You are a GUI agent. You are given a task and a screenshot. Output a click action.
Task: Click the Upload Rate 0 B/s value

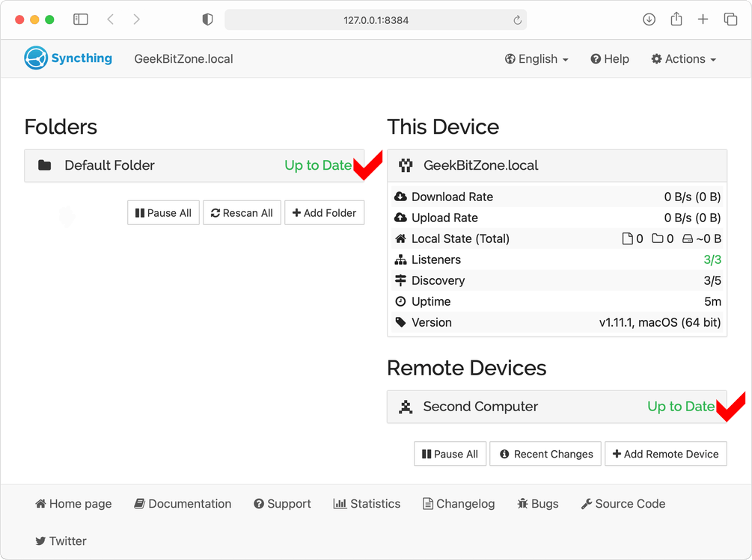tap(692, 218)
